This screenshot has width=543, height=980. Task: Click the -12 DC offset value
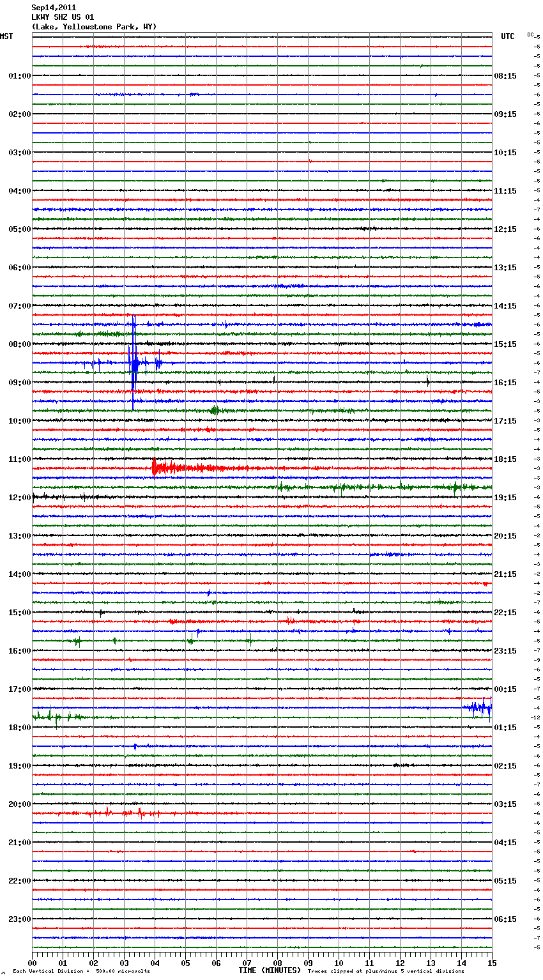click(535, 717)
